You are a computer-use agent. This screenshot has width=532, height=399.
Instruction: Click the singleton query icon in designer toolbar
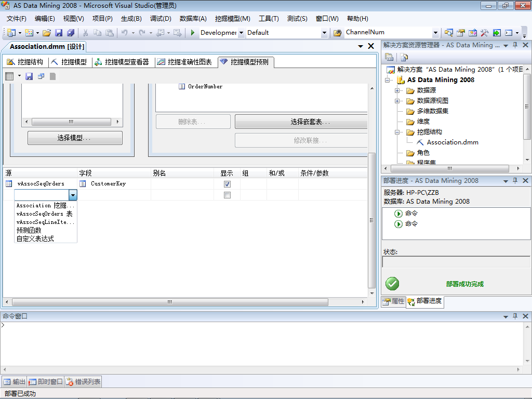coord(41,76)
